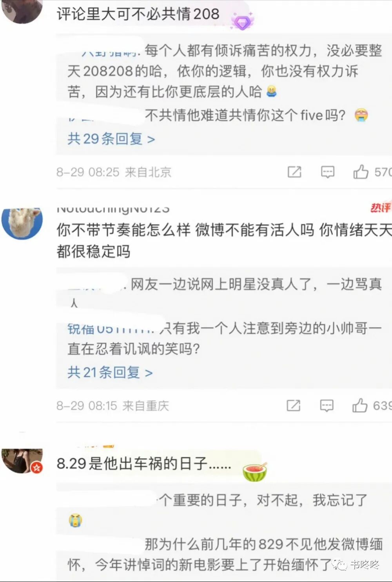
Task: Expand 共29条回复 thread
Action: (x=111, y=138)
